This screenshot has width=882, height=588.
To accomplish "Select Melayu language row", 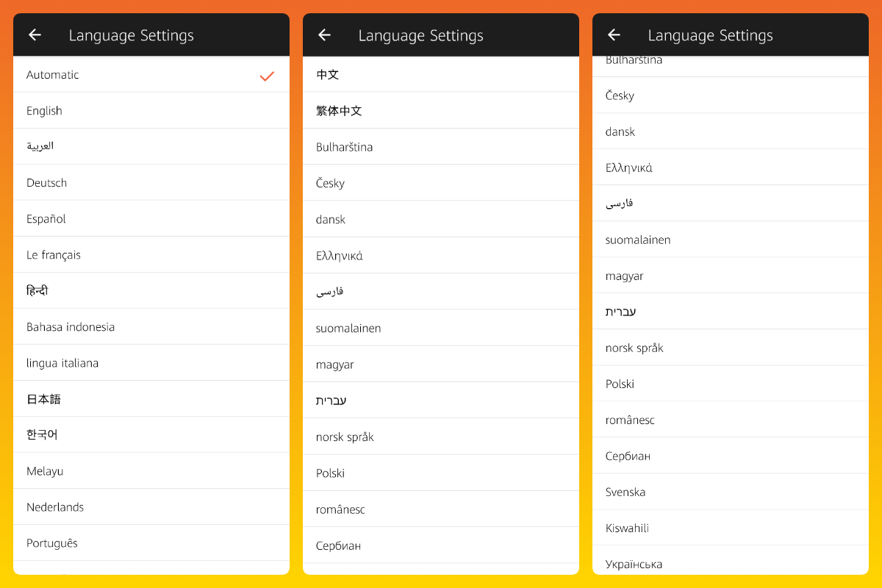I will coord(45,471).
